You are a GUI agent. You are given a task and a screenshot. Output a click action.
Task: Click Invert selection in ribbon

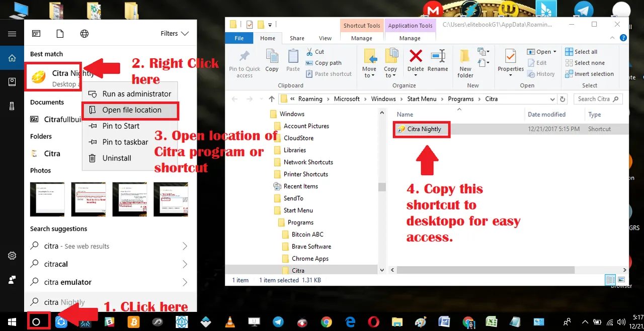(590, 74)
